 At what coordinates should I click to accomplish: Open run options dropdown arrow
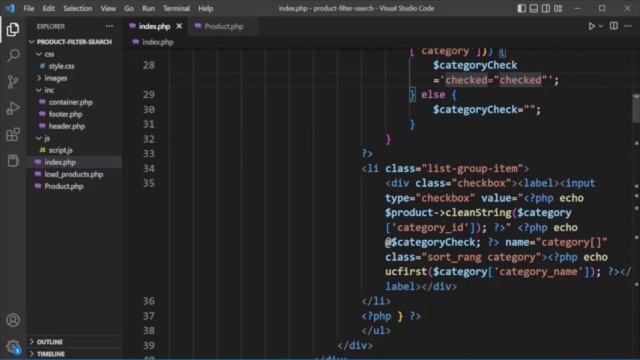click(x=601, y=26)
